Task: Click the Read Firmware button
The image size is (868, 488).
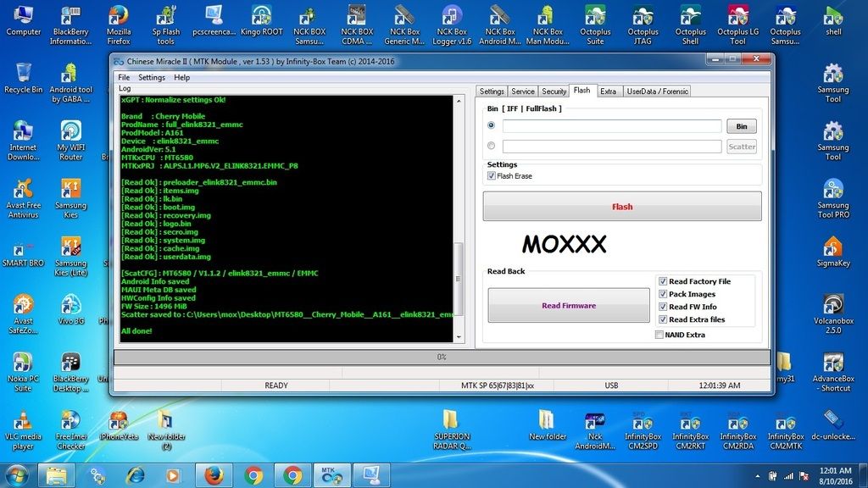Action: (568, 306)
